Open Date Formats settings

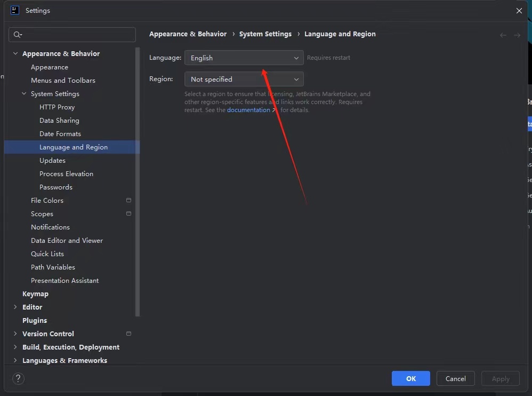[60, 134]
